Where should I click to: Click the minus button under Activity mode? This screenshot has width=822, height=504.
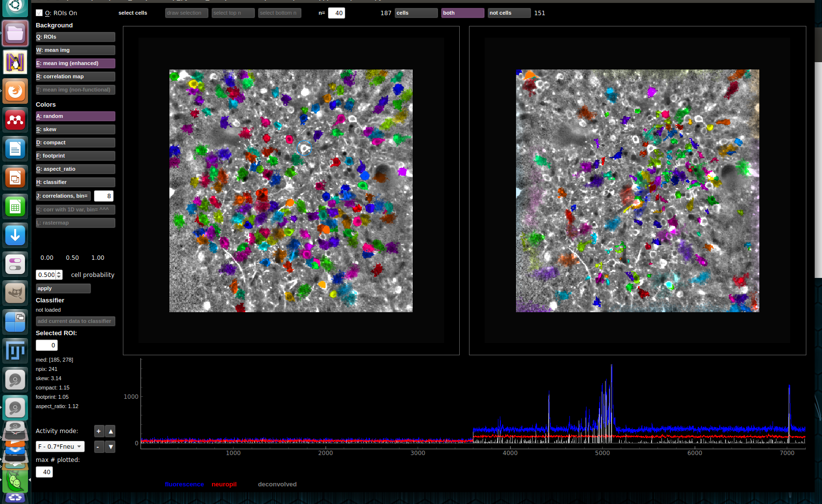tap(98, 447)
